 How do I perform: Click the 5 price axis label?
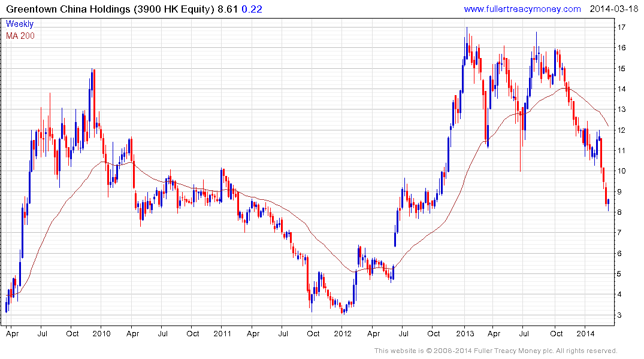pyautogui.click(x=619, y=274)
